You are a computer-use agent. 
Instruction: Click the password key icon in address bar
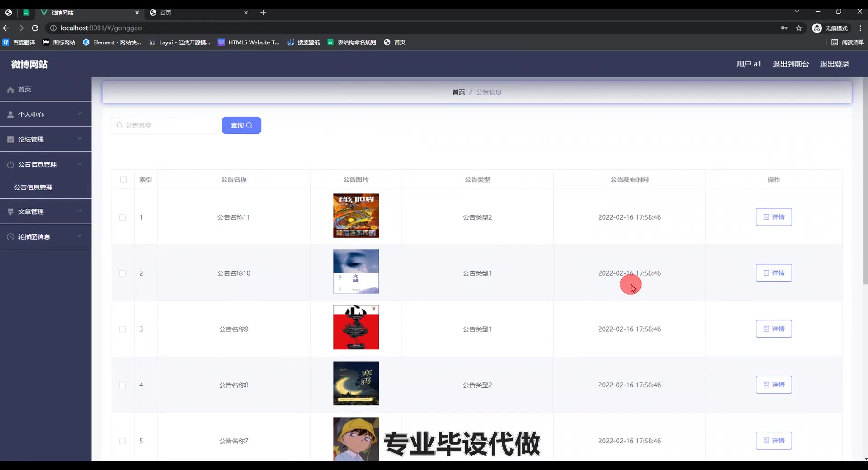click(784, 28)
